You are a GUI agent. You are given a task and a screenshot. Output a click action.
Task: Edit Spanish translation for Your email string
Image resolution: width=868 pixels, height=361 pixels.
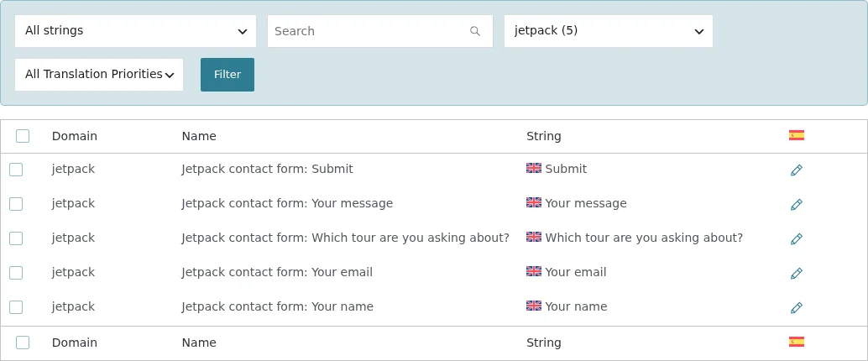tap(796, 273)
